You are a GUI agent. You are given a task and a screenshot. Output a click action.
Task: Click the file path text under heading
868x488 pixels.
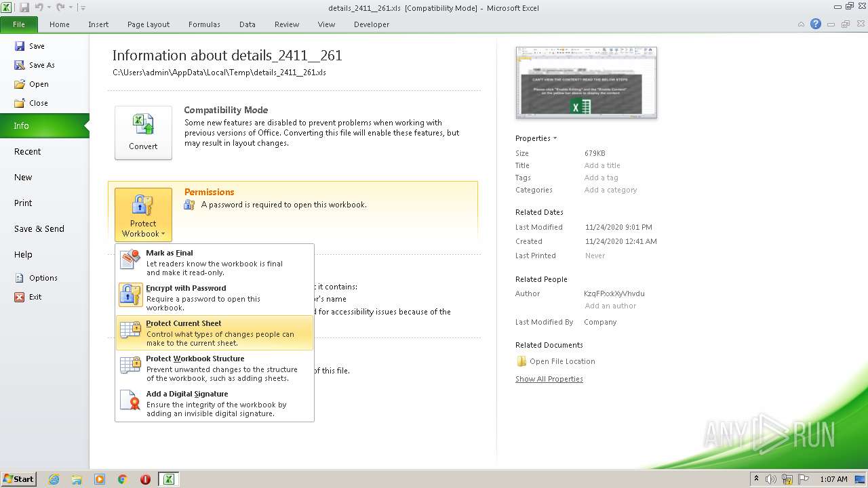pos(219,72)
